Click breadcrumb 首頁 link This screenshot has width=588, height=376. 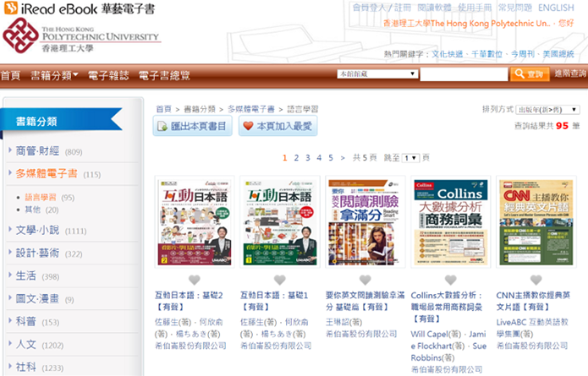(163, 109)
